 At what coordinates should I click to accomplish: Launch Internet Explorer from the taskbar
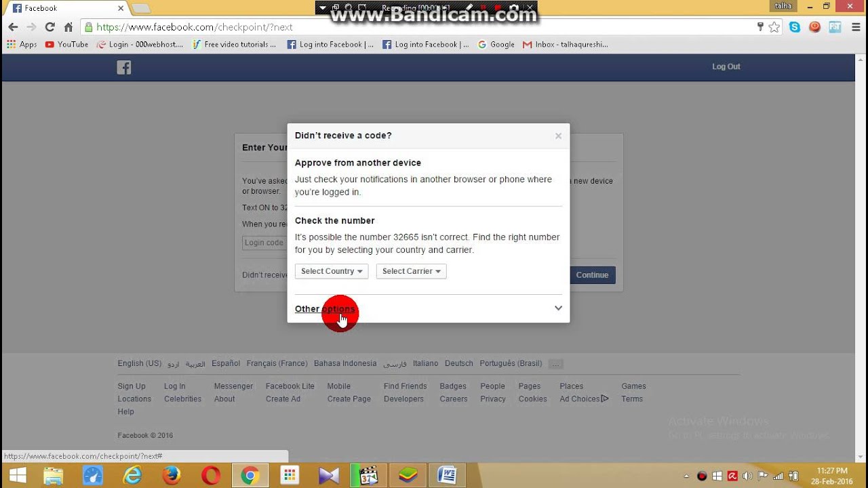pos(132,476)
